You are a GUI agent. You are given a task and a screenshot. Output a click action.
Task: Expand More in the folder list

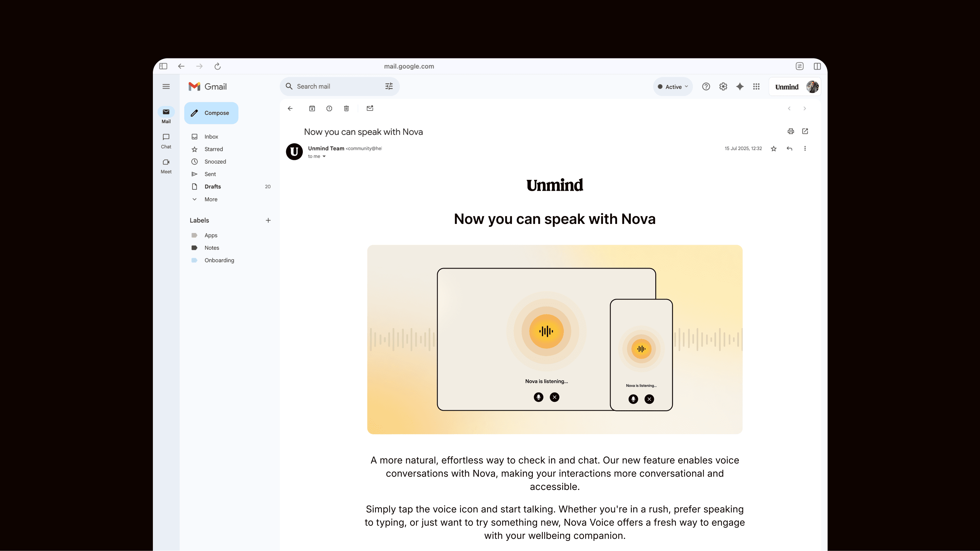(211, 199)
